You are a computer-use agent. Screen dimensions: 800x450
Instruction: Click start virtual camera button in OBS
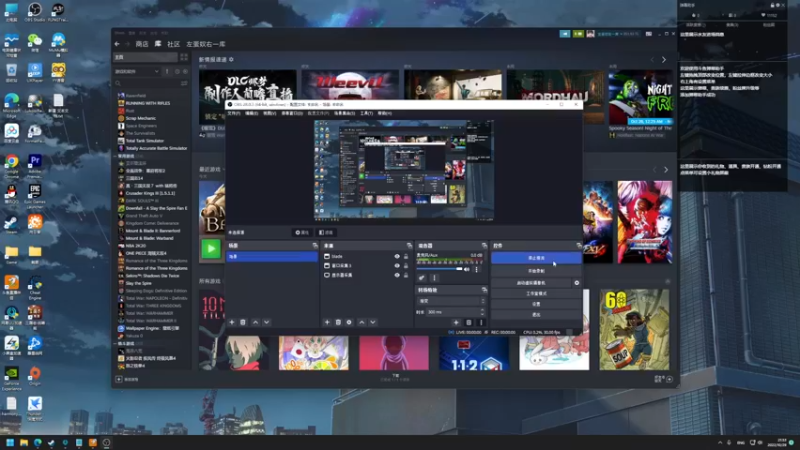531,283
